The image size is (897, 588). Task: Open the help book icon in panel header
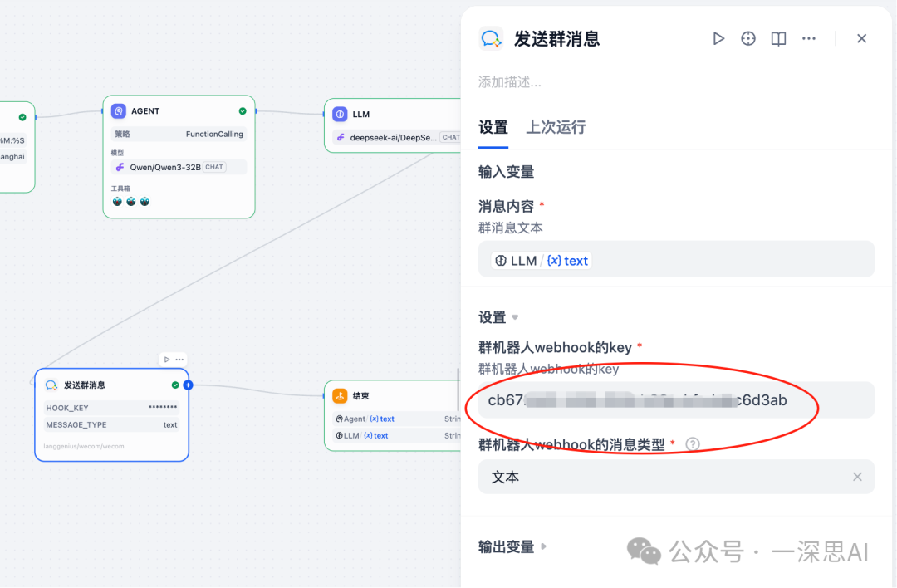(x=778, y=38)
